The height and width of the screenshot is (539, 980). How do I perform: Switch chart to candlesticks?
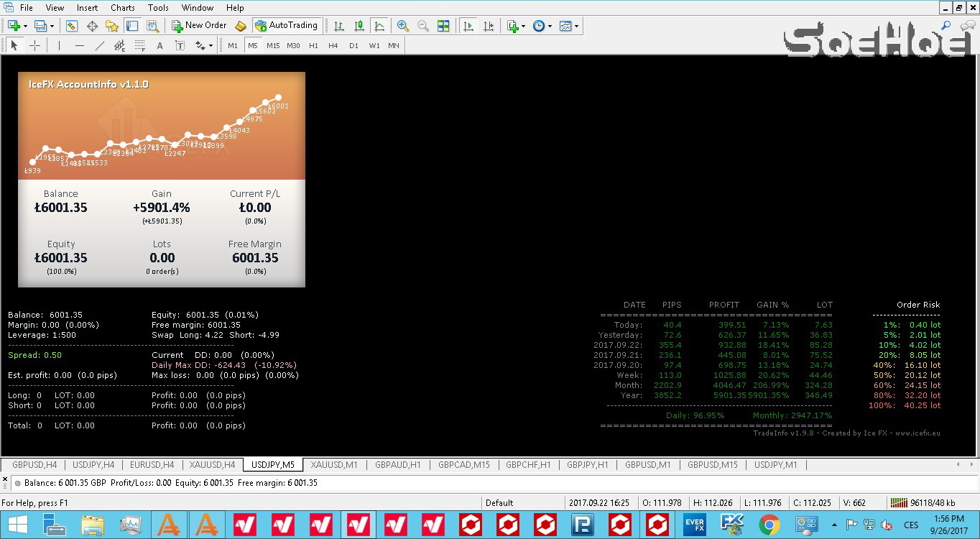pyautogui.click(x=359, y=26)
